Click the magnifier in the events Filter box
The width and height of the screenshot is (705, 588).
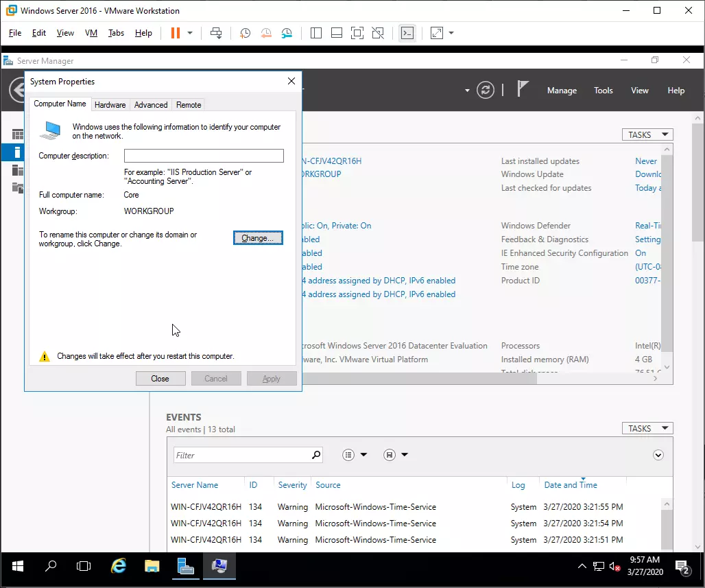pos(317,455)
